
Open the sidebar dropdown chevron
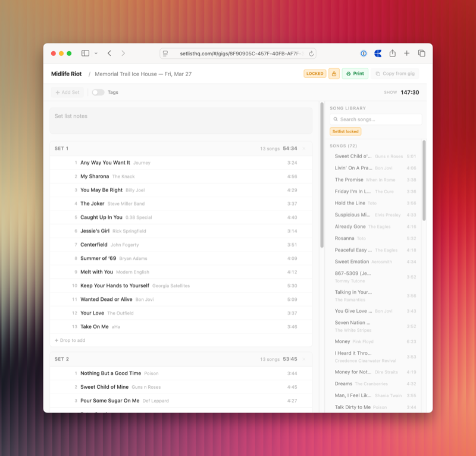[x=96, y=54]
